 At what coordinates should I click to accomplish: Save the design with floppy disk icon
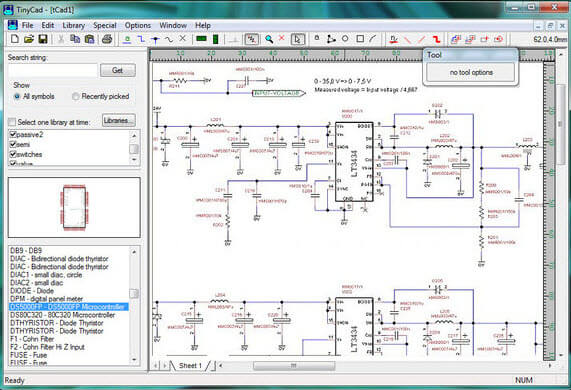pyautogui.click(x=43, y=39)
